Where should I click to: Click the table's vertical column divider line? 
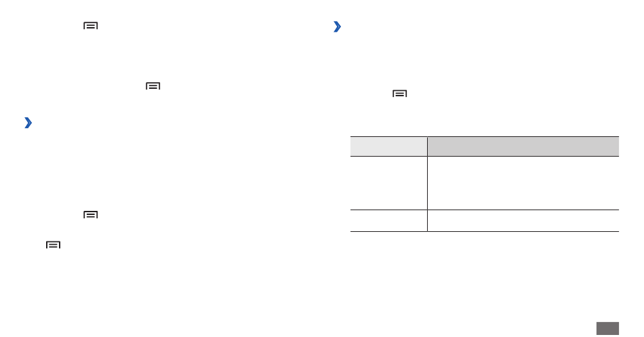[x=427, y=184]
